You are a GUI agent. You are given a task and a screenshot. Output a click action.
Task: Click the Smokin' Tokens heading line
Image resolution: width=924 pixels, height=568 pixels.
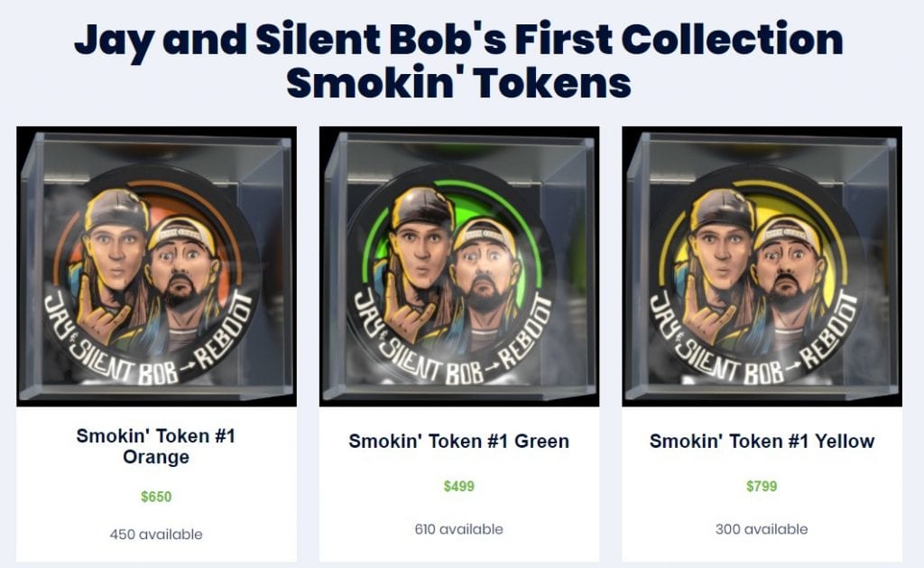coord(459,82)
